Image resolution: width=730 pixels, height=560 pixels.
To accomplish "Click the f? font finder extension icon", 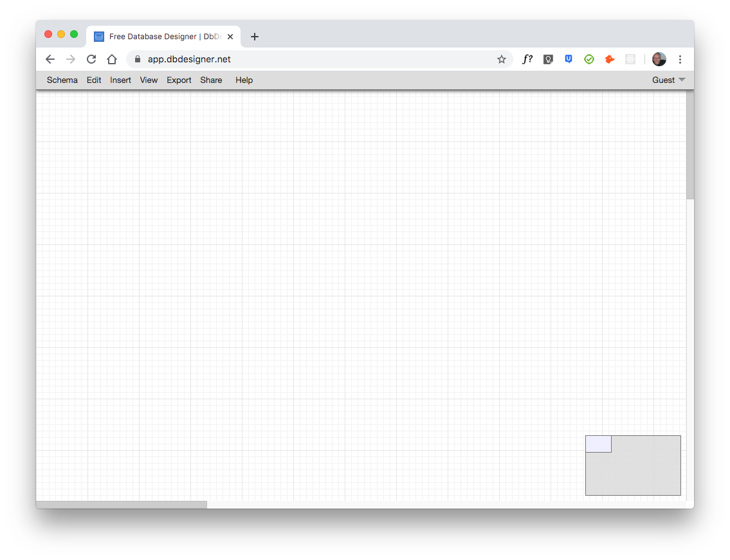I will pos(527,59).
